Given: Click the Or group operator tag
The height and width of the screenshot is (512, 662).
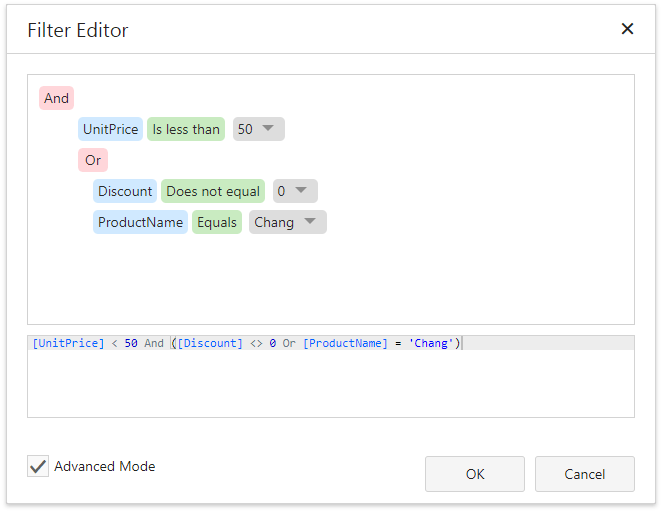Looking at the screenshot, I should [93, 160].
